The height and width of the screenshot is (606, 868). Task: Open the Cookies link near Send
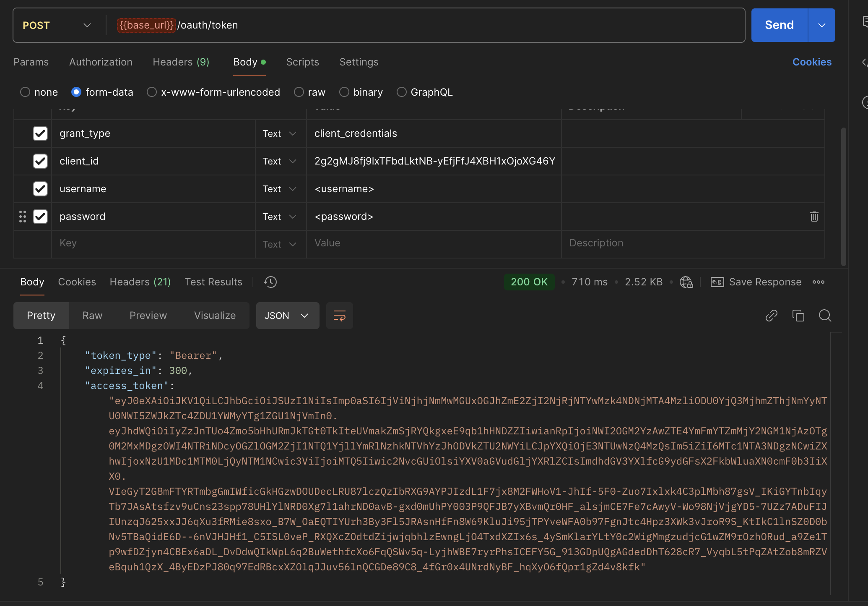tap(812, 62)
